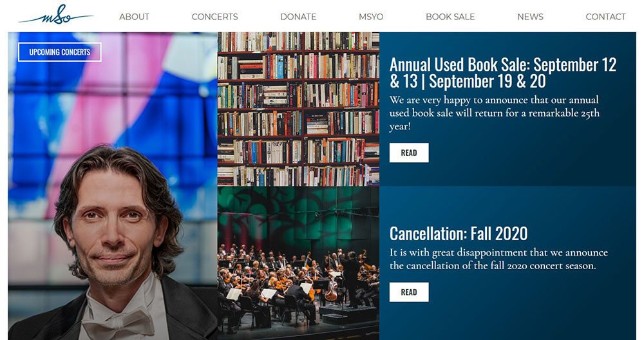Click the Upcoming Concerts button
The width and height of the screenshot is (644, 340).
coord(59,52)
